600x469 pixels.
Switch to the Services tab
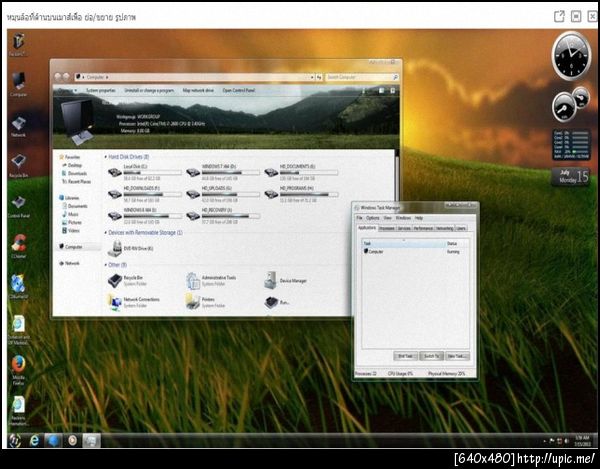click(x=404, y=229)
